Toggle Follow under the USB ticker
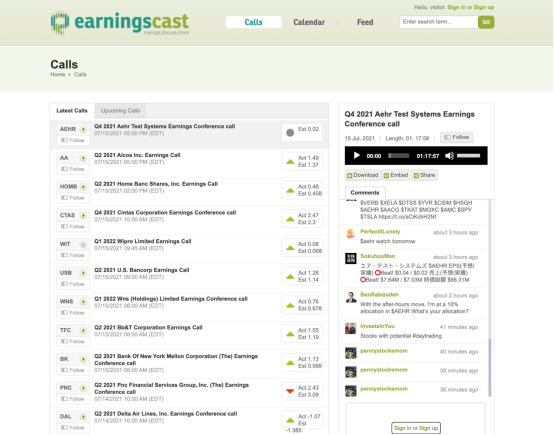The height and width of the screenshot is (435, 554). (x=73, y=284)
